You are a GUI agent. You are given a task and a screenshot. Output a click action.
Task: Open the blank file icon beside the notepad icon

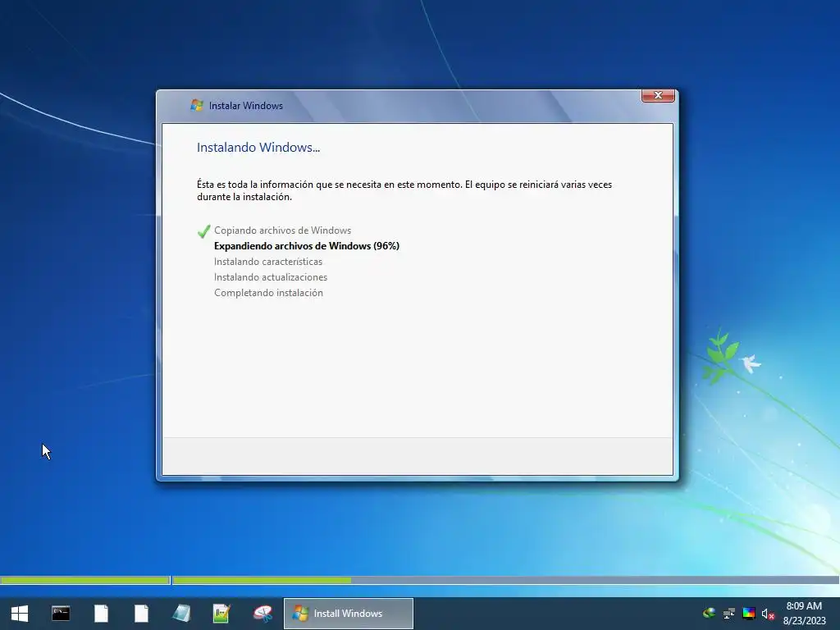[141, 614]
